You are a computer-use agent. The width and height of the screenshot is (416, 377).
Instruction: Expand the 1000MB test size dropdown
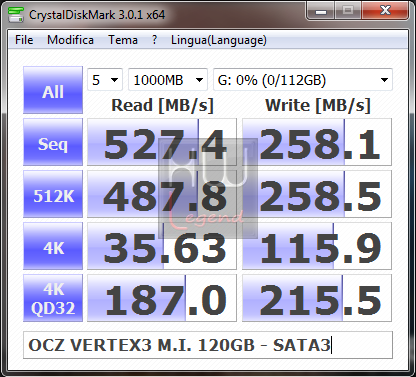tap(168, 80)
